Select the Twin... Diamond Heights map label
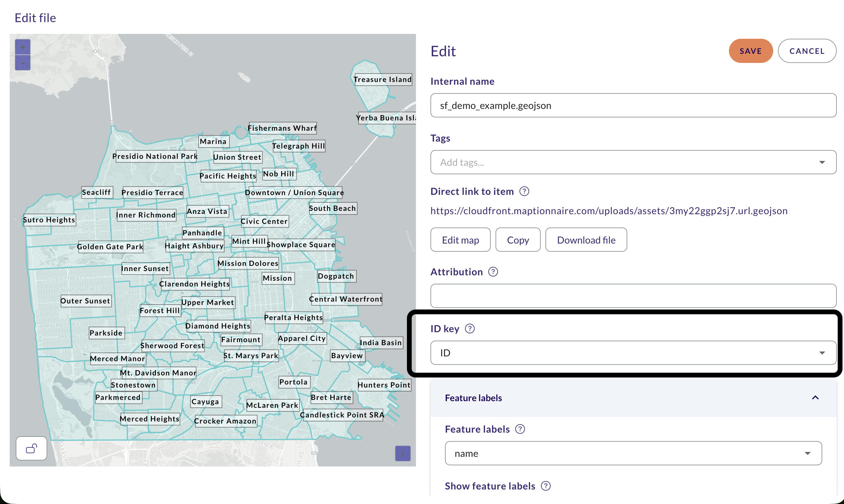 (x=219, y=326)
